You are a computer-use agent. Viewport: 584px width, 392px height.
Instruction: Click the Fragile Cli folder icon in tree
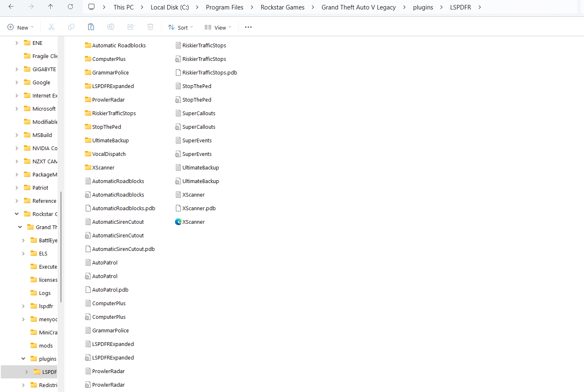(x=27, y=56)
